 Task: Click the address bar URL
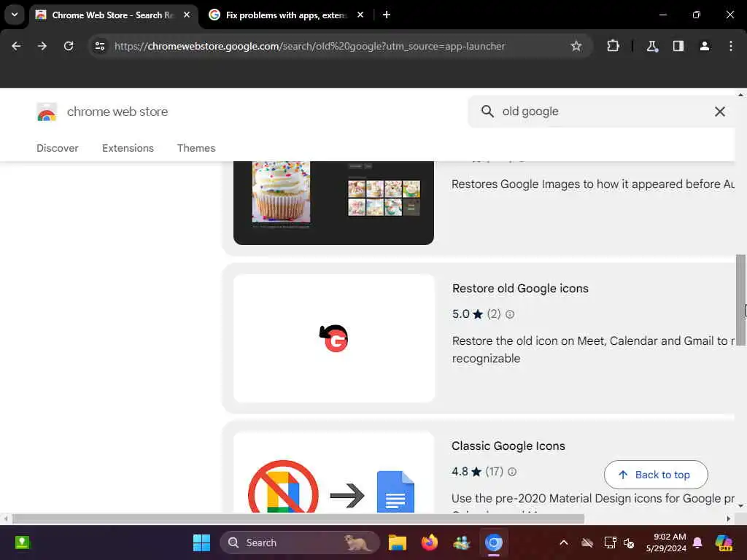pos(309,46)
